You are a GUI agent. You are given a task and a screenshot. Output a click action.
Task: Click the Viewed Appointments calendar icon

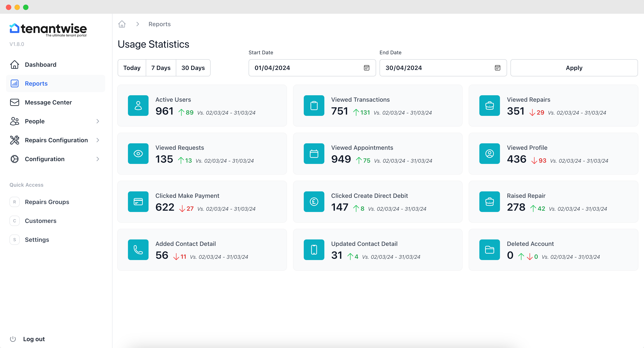tap(314, 153)
